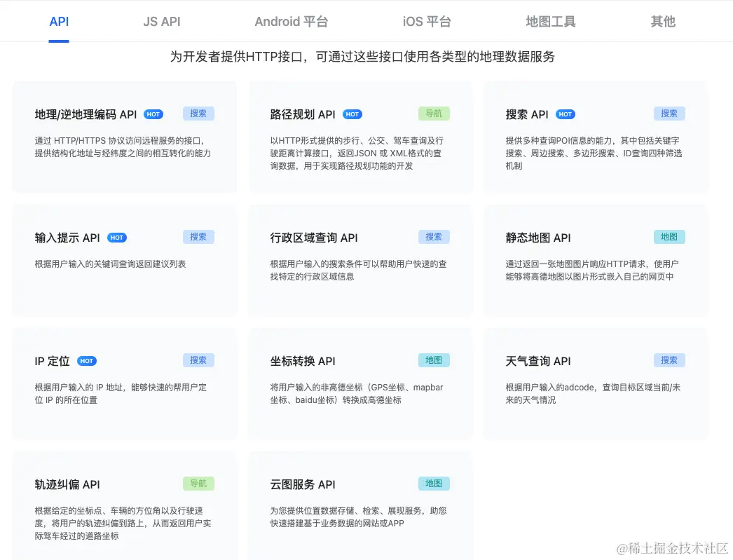
Task: Click 搜索 tag on 输入提示 API card
Action: pos(198,237)
